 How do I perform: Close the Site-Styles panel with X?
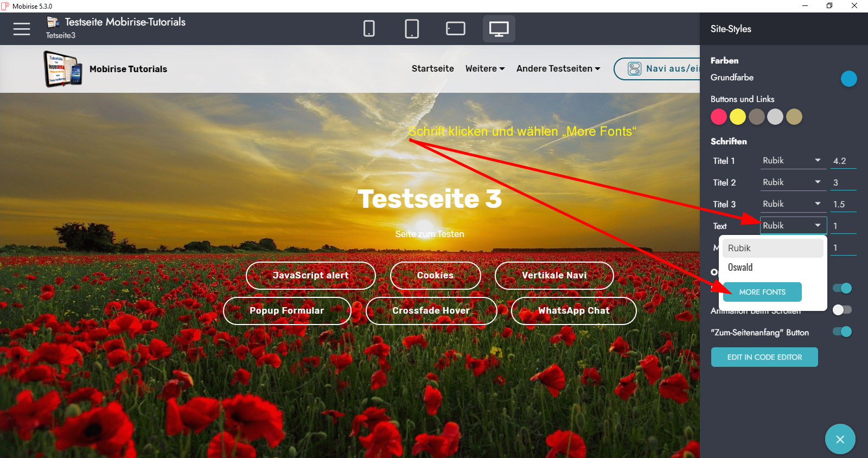[840, 439]
